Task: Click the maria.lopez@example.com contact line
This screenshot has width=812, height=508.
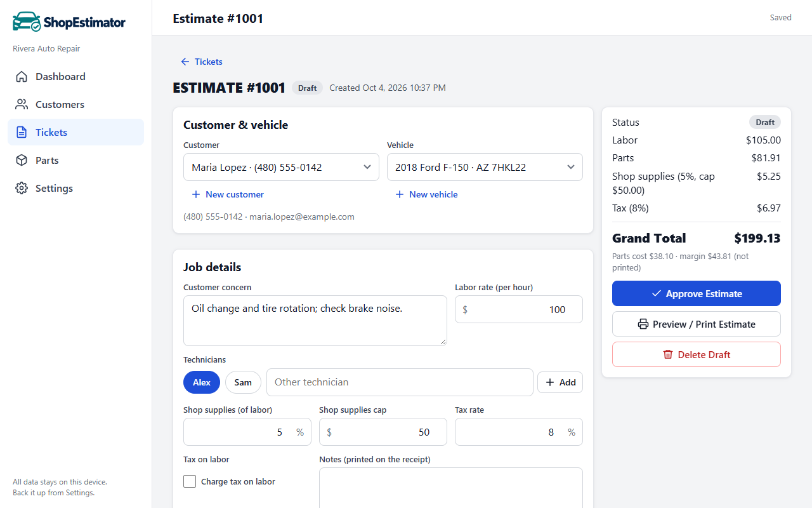Action: 269,217
